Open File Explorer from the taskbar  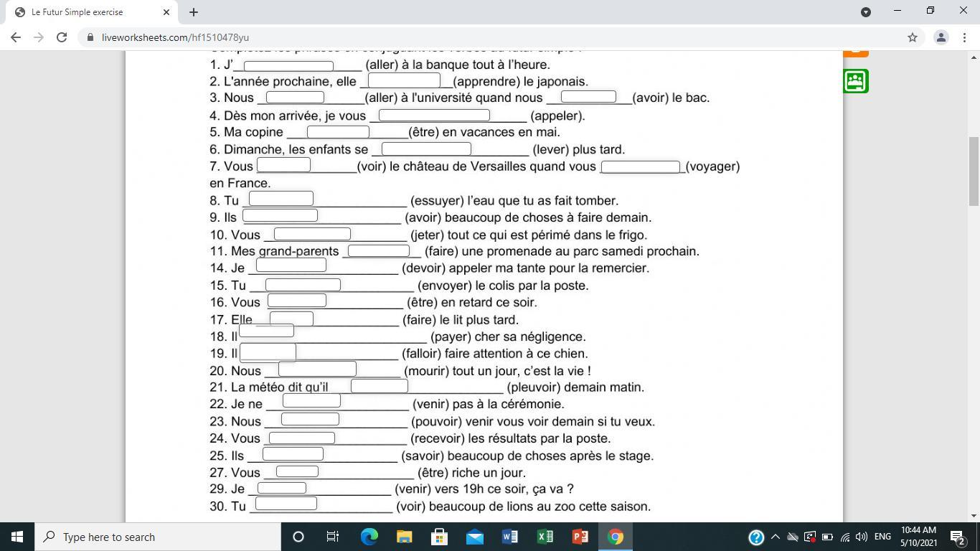[404, 537]
